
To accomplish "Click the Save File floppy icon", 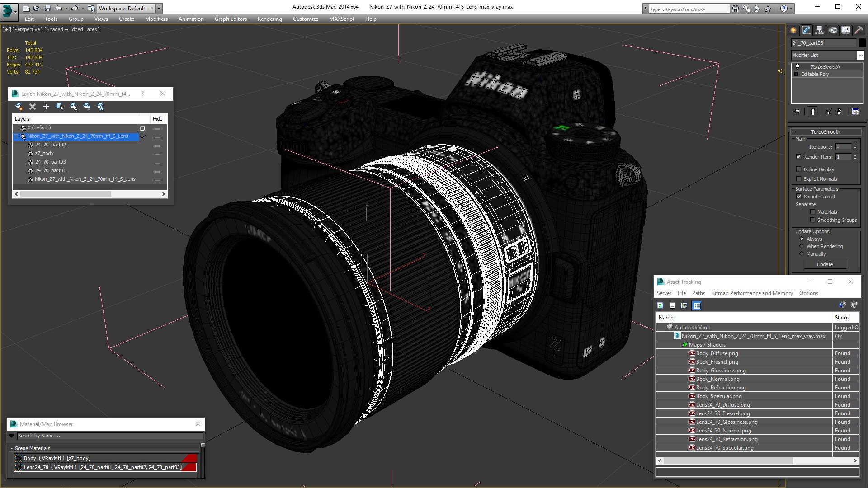I will click(47, 8).
